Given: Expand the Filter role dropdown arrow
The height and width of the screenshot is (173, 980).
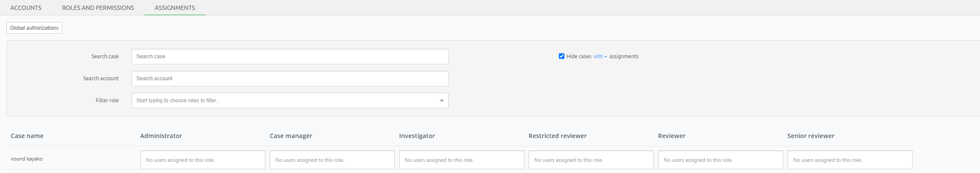Looking at the screenshot, I should tap(441, 101).
